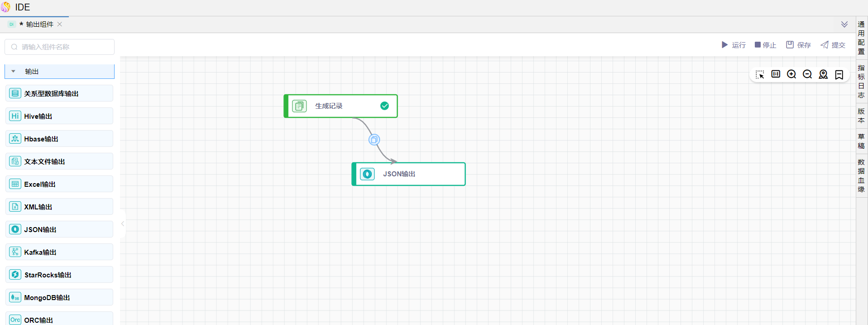868x325 pixels.
Task: Click the search magnifier icon in the component search box
Action: point(14,47)
